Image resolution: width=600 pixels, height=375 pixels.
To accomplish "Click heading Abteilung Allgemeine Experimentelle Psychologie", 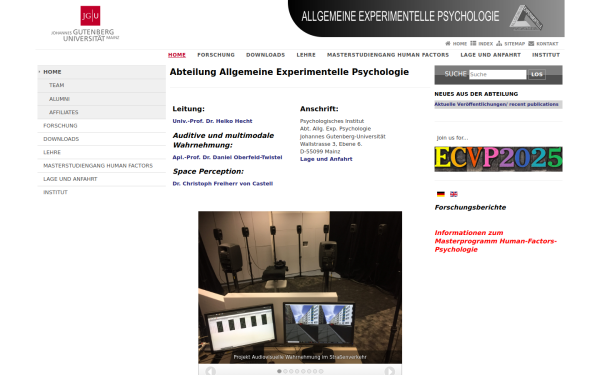I will click(x=289, y=72).
